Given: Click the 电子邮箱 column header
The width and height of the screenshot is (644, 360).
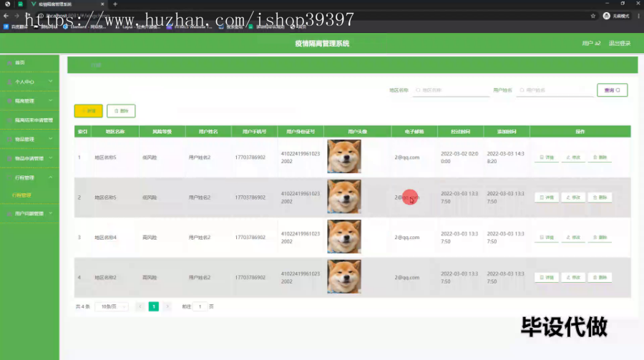Looking at the screenshot, I should click(414, 132).
